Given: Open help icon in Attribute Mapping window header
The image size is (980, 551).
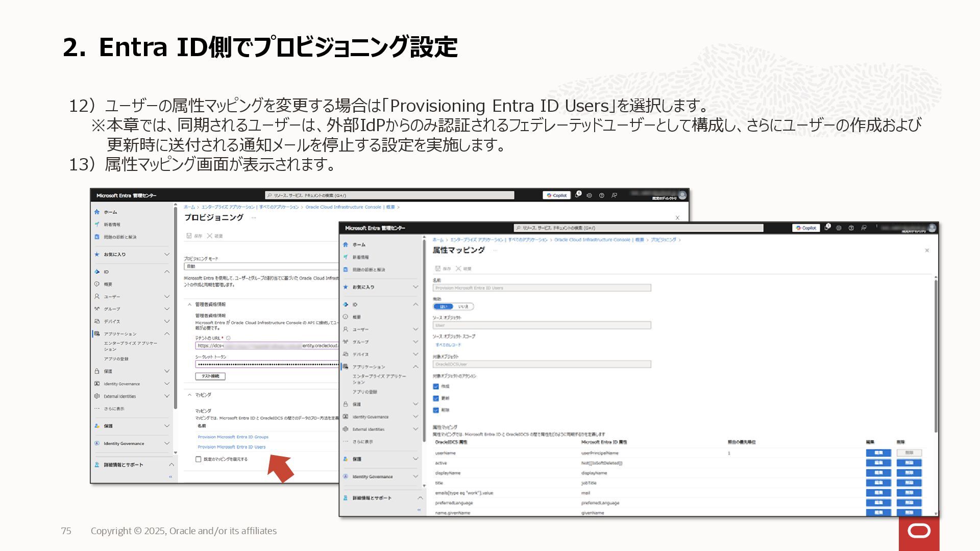Looking at the screenshot, I should [x=851, y=228].
